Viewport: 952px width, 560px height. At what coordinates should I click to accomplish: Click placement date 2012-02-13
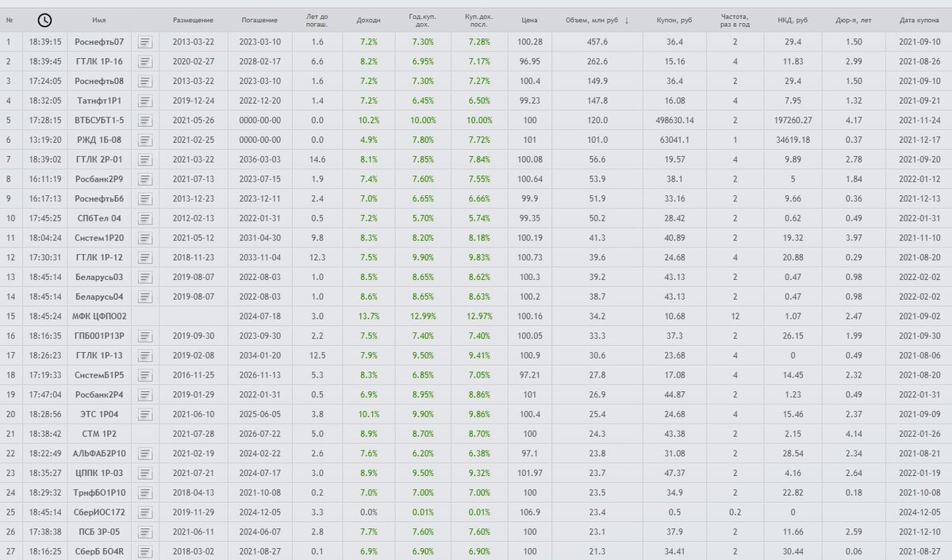click(x=193, y=218)
